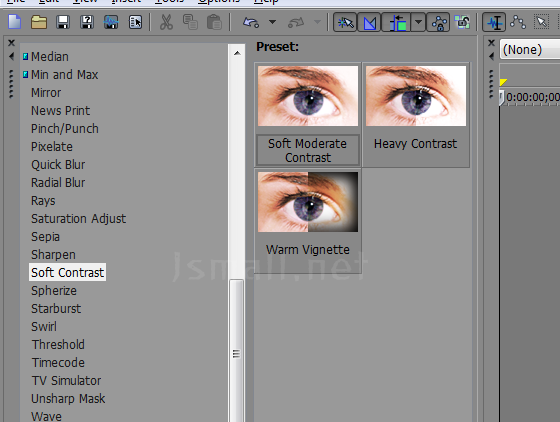560x422 pixels.
Task: Click the Save As floppy icon with question mark
Action: click(87, 22)
